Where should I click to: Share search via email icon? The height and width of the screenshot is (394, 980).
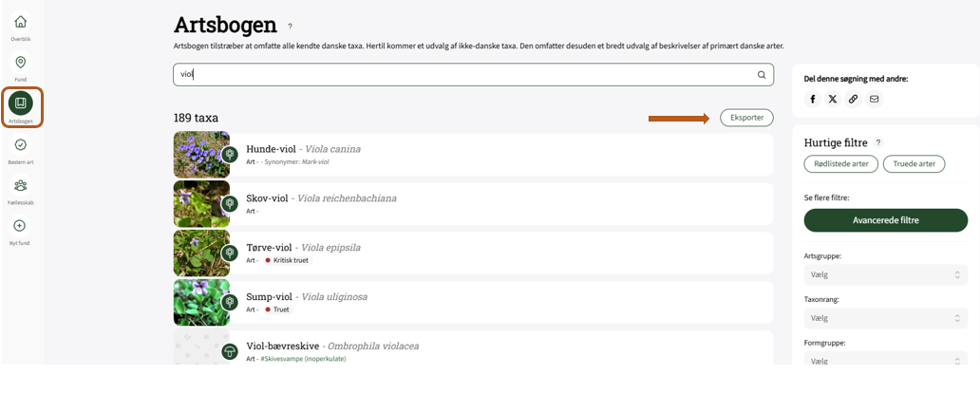[x=875, y=99]
